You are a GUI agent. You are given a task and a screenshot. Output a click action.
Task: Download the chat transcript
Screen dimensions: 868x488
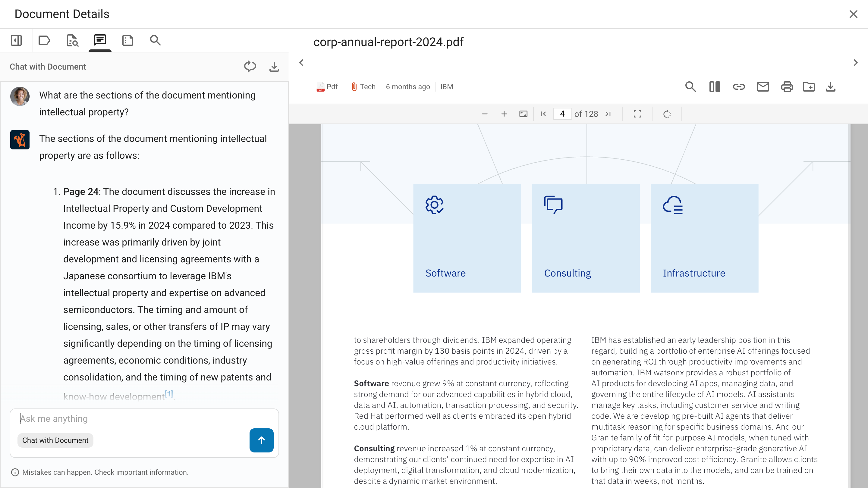(x=274, y=67)
